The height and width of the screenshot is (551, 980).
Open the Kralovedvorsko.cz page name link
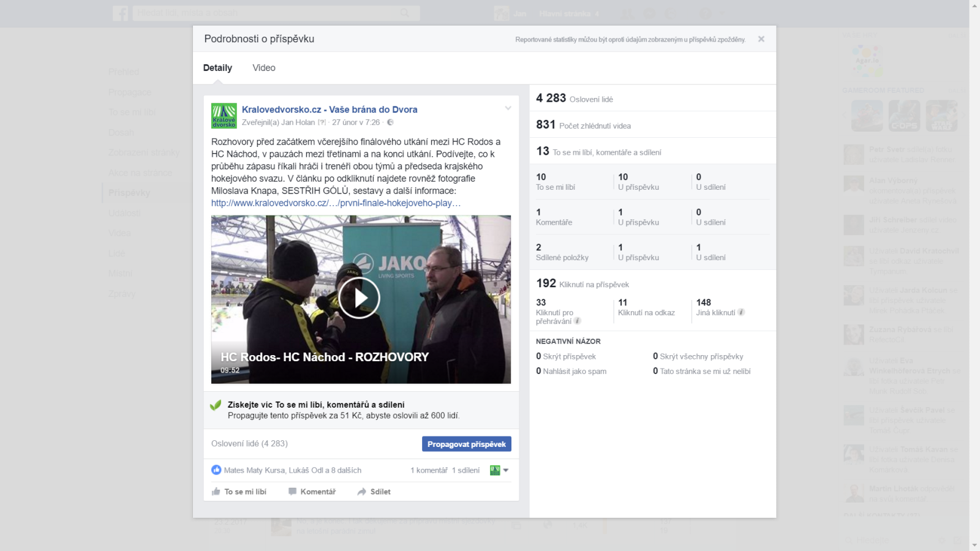(330, 110)
